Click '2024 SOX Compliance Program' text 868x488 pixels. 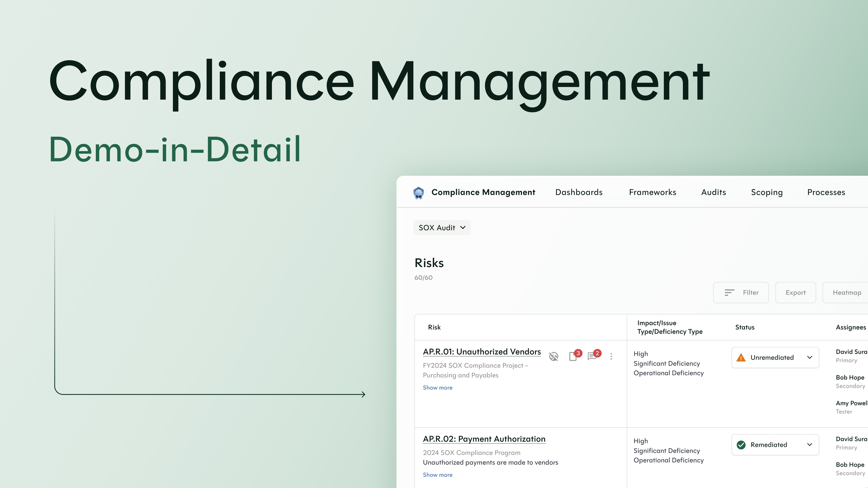[471, 453]
